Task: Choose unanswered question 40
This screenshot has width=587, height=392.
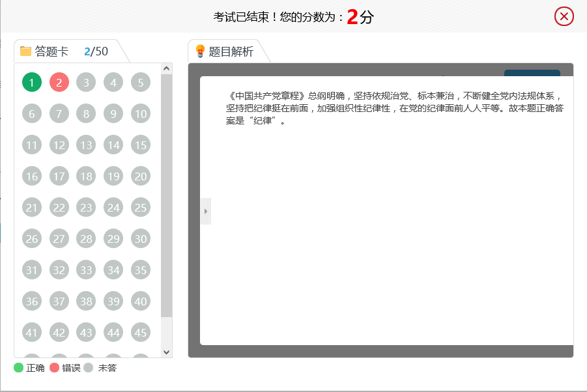Action: (141, 301)
